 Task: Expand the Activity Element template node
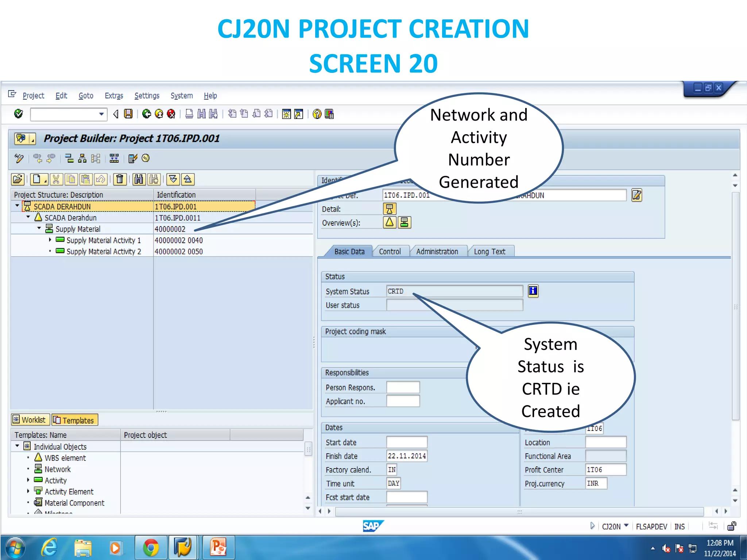(x=28, y=491)
